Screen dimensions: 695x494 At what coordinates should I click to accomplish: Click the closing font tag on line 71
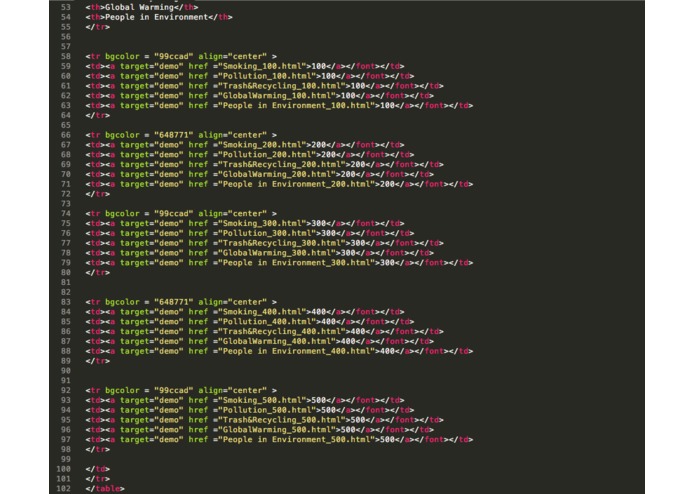pyautogui.click(x=431, y=184)
